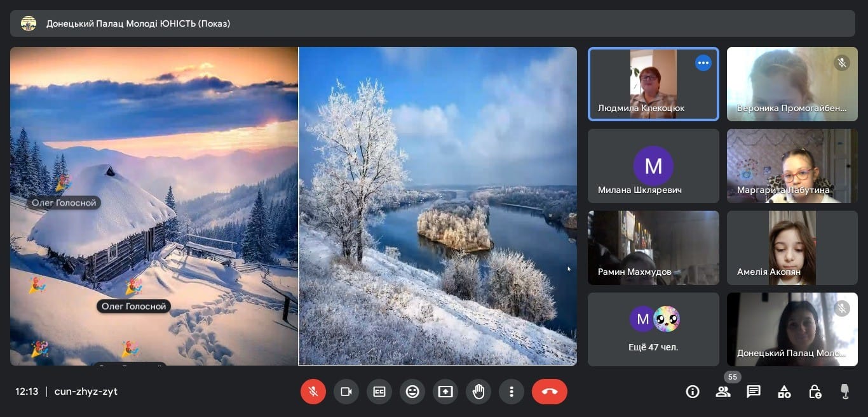This screenshot has width=868, height=417.
Task: Select Милана Шкляревич participant tile
Action: pyautogui.click(x=653, y=166)
